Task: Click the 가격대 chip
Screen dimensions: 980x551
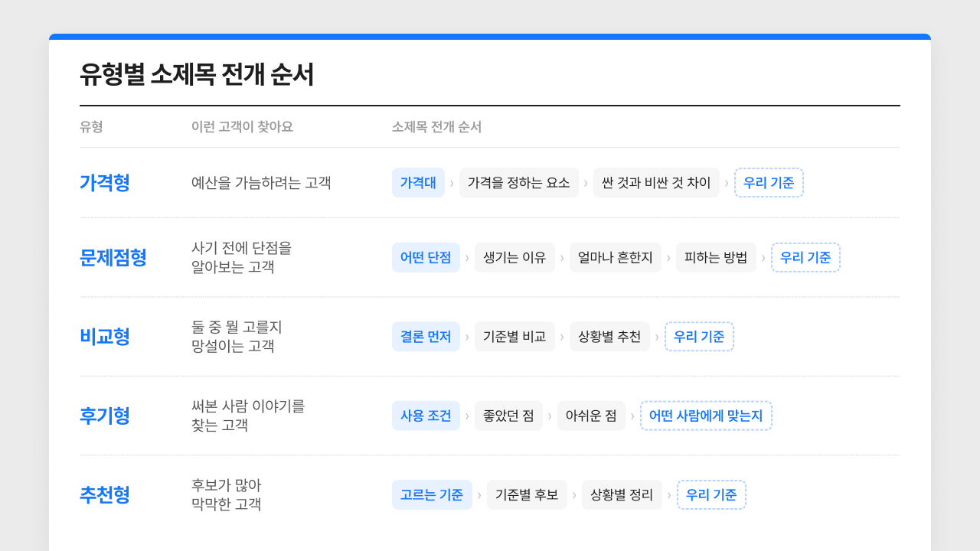Action: (418, 183)
